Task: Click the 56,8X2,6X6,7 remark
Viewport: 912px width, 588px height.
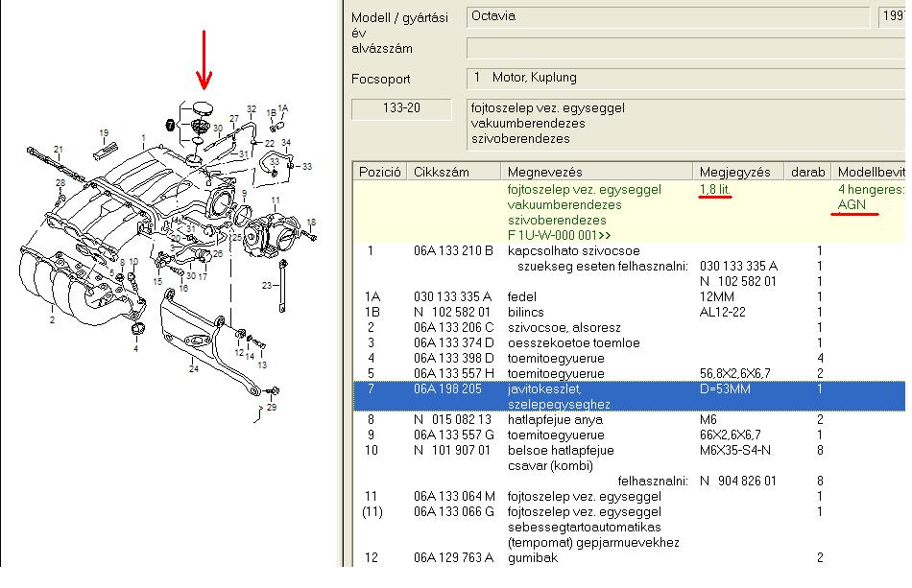Action: coord(734,373)
